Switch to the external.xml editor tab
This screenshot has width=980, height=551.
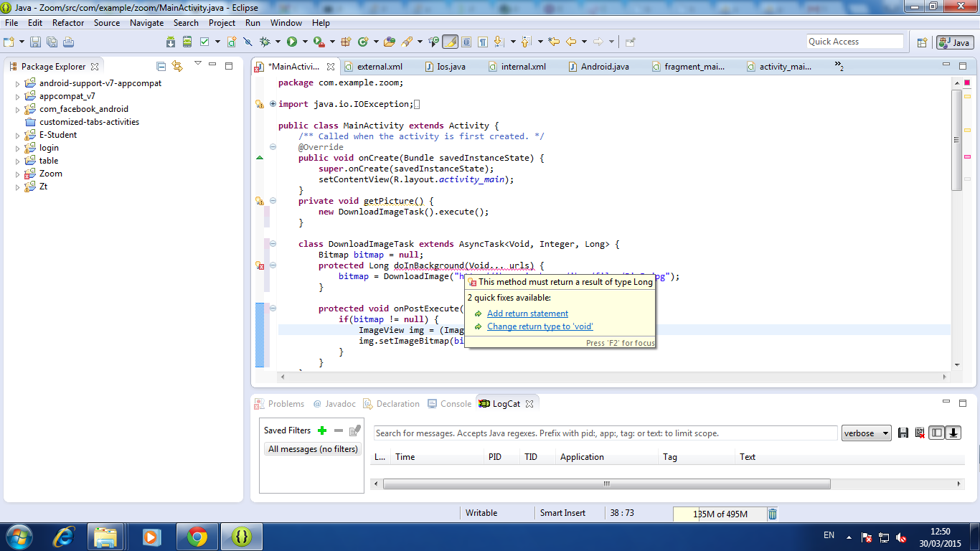point(374,67)
